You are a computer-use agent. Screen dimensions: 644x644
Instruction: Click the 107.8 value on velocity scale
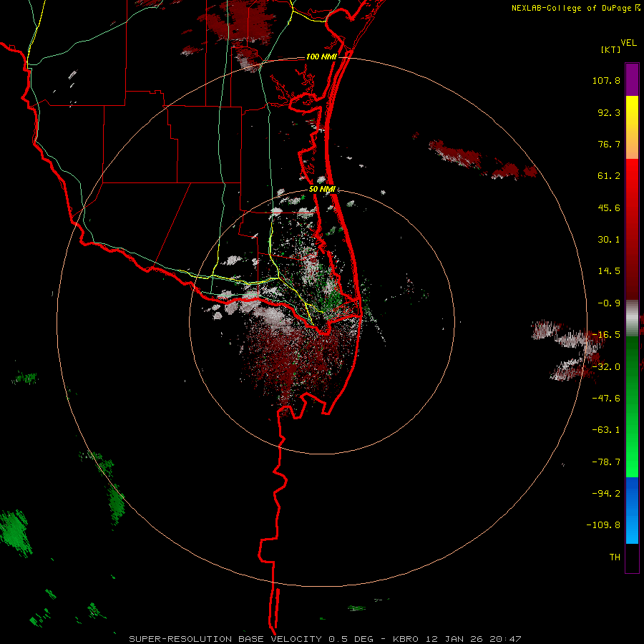tap(606, 80)
